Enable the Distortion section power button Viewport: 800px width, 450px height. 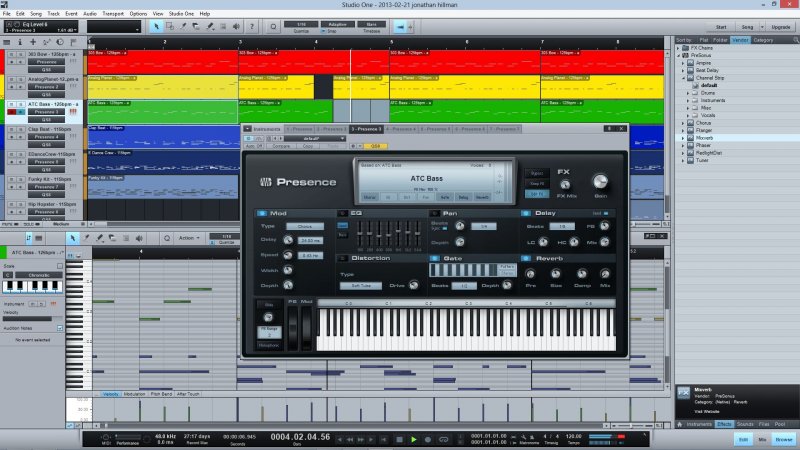pyautogui.click(x=342, y=258)
